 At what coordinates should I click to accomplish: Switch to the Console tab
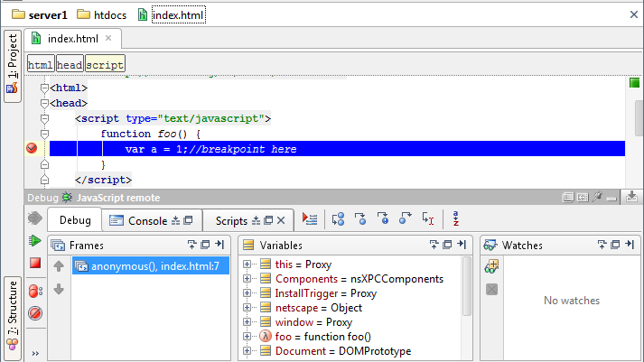click(x=152, y=221)
